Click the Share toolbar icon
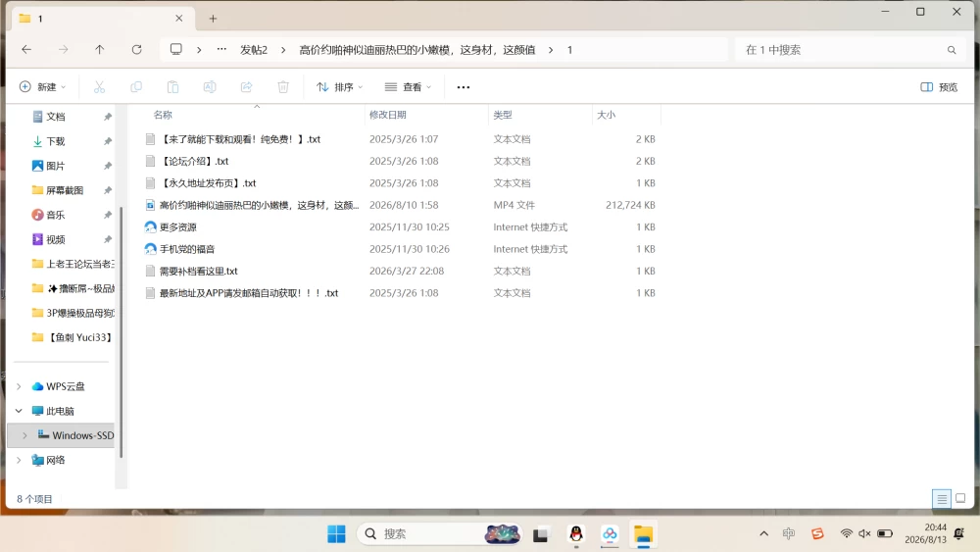The width and height of the screenshot is (980, 552). pyautogui.click(x=246, y=87)
